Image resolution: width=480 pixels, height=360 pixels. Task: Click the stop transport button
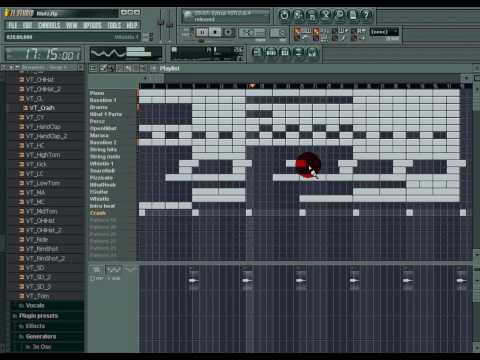215,32
